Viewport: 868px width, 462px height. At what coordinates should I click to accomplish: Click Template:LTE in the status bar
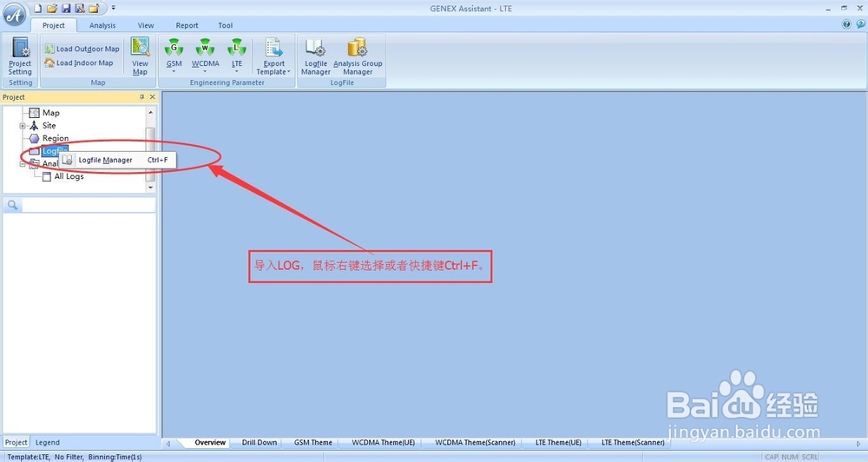[29, 457]
